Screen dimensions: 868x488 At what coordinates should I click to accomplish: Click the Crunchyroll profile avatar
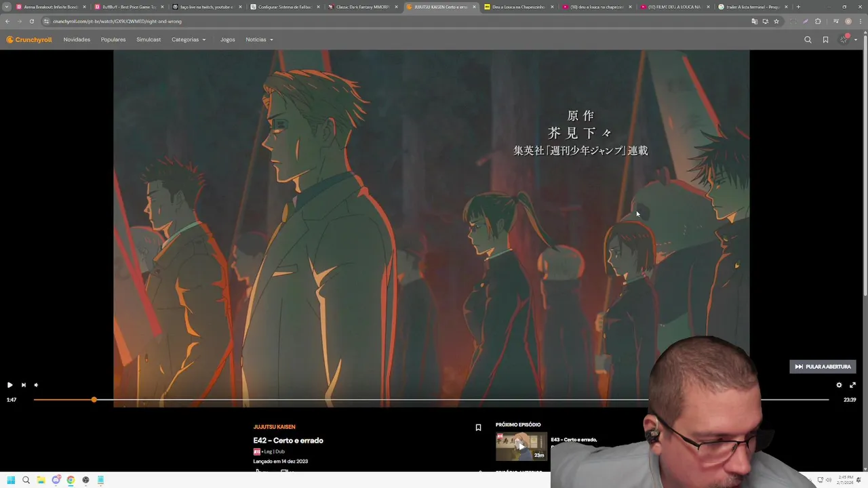coord(844,40)
